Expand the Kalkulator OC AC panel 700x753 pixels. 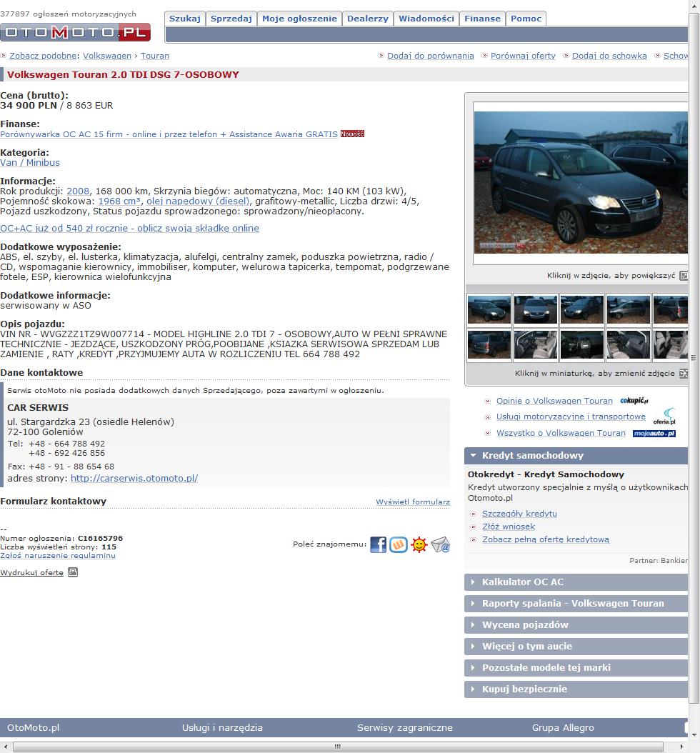point(576,582)
